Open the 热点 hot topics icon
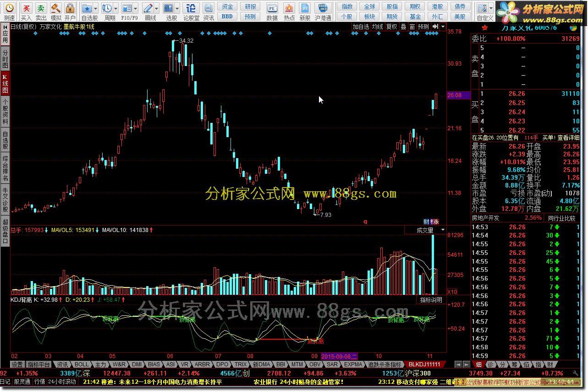Image resolution: width=588 pixels, height=392 pixels. tap(289, 8)
